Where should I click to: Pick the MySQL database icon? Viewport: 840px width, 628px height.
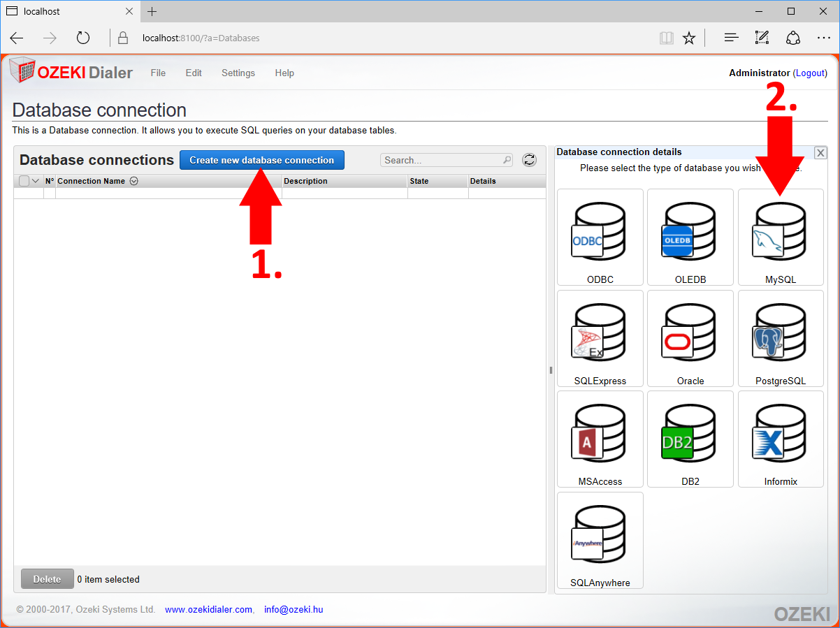[780, 236]
